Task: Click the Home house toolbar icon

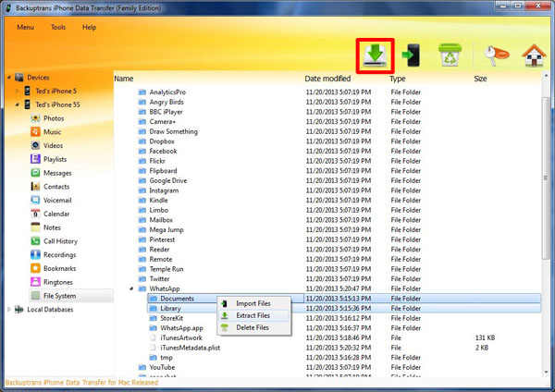Action: point(534,55)
